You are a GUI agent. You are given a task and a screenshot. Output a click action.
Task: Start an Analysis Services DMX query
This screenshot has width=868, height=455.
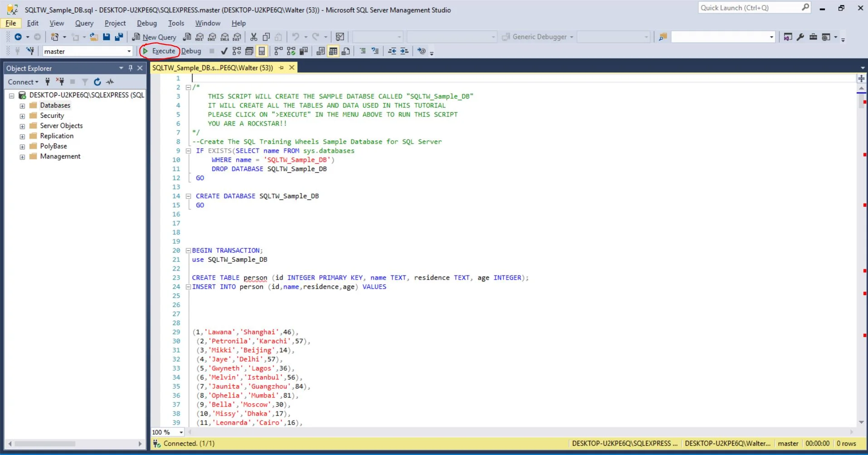click(x=212, y=37)
